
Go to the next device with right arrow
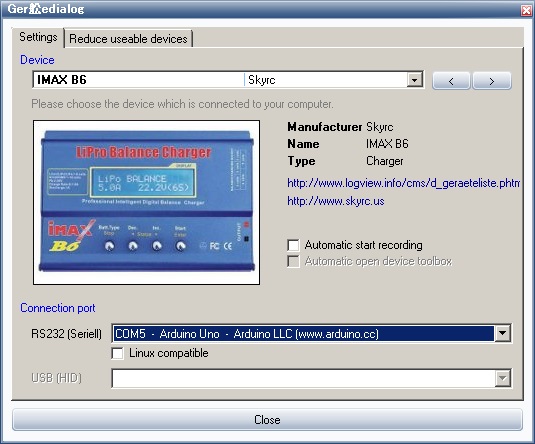tap(492, 81)
